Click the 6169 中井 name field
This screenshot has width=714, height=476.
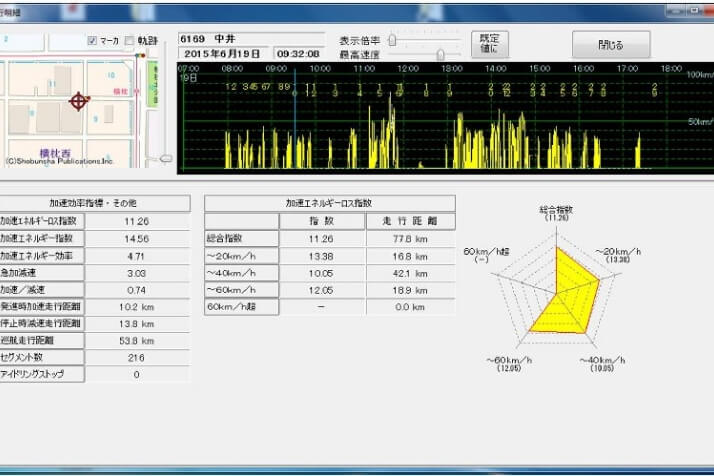(x=251, y=39)
